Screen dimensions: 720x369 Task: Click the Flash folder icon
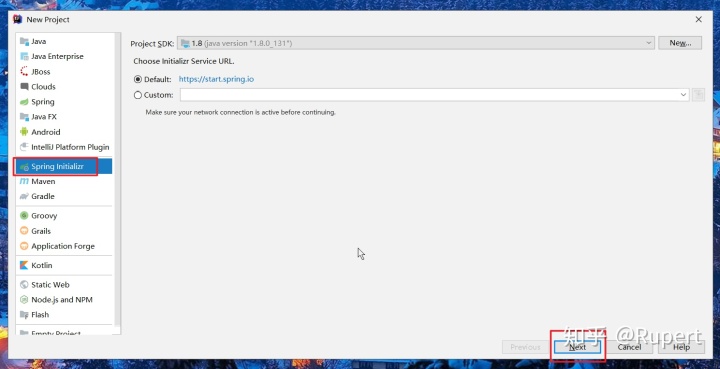(24, 315)
